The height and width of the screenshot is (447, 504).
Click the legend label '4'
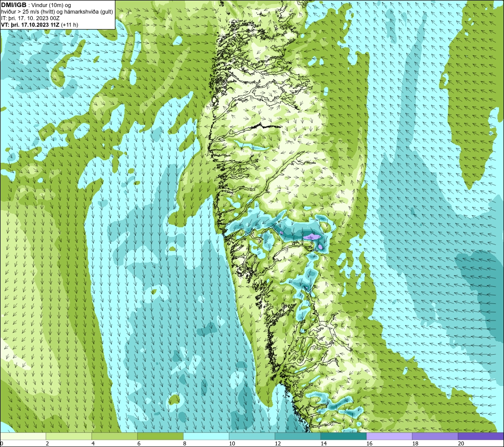pos(93,443)
